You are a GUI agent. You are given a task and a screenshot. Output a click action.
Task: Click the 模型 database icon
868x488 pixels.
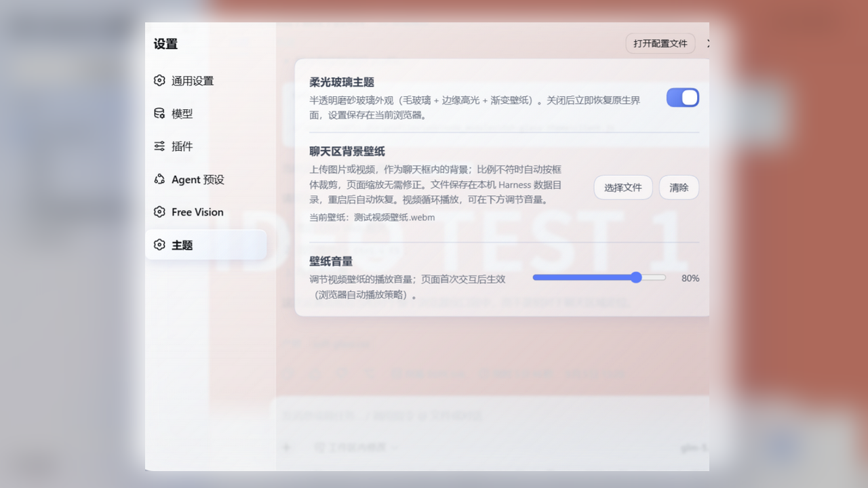[159, 114]
